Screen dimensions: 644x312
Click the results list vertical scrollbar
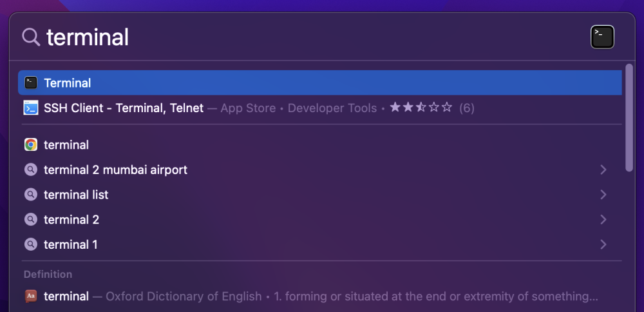point(629,117)
